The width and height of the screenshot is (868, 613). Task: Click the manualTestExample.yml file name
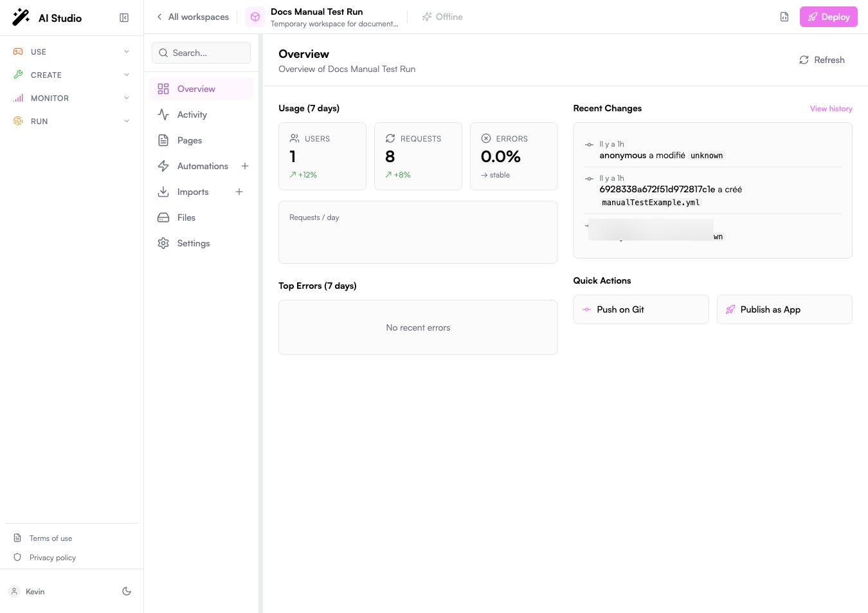(x=651, y=203)
